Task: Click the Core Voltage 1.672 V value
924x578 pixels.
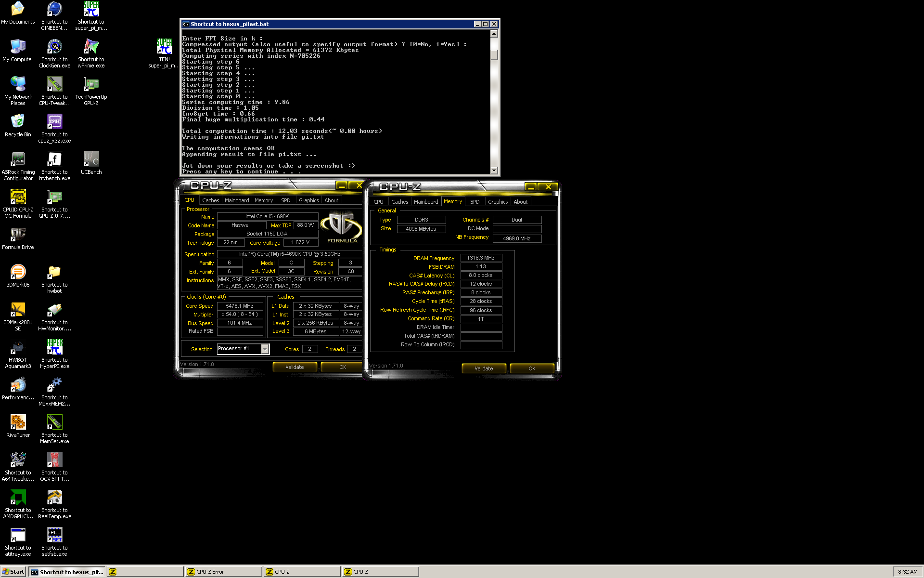Action: click(300, 242)
